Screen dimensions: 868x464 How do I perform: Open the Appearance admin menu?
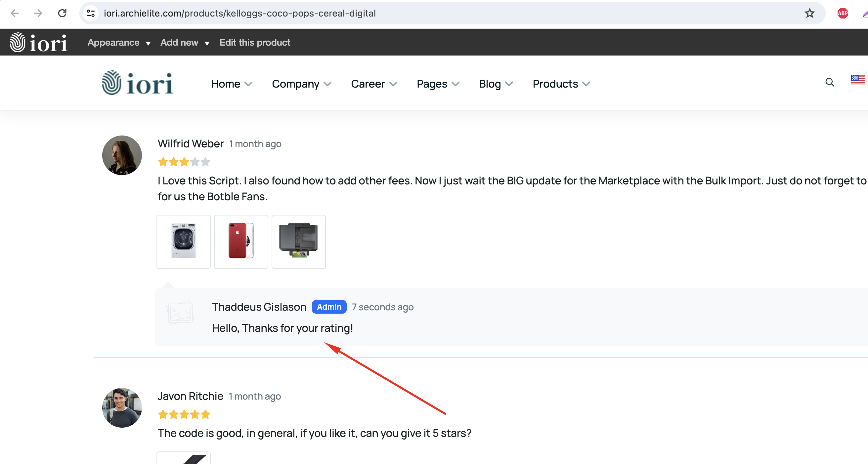pos(119,42)
